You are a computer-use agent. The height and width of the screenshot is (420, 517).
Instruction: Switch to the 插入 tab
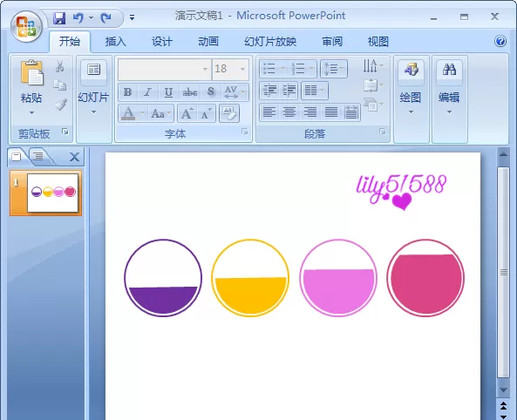coord(116,42)
